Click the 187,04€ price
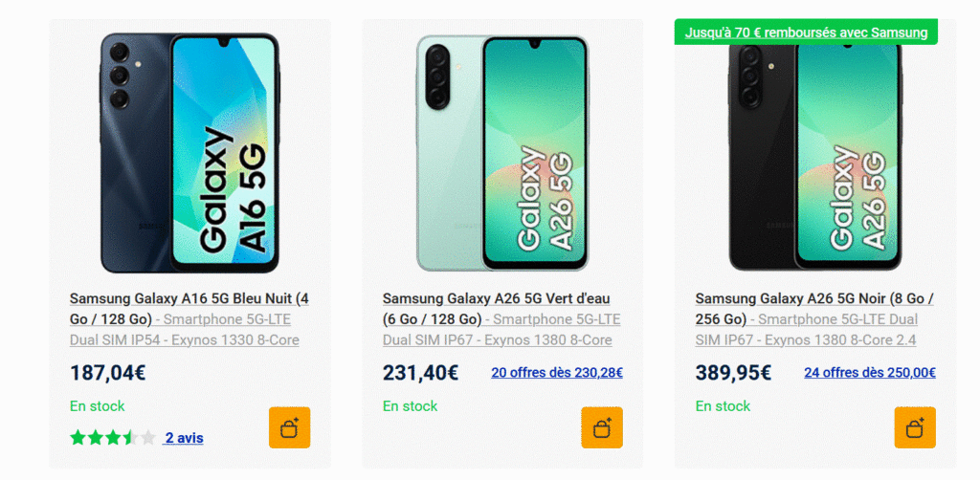The height and width of the screenshot is (480, 980). point(108,373)
